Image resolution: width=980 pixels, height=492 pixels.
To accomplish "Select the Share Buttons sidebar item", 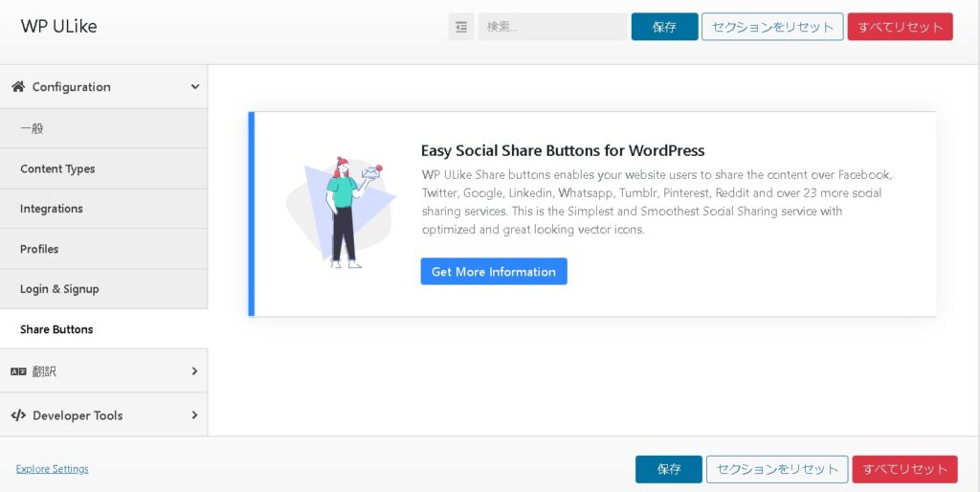I will (x=56, y=329).
